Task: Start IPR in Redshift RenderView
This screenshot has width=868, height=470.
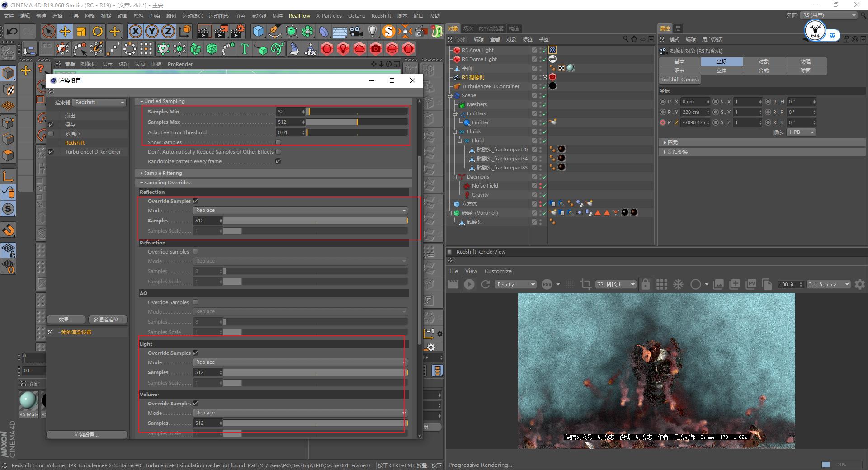Action: [469, 284]
